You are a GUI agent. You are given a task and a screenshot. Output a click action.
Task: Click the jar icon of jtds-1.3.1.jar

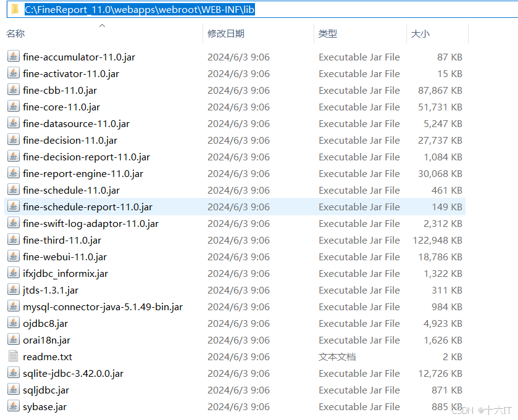[13, 290]
